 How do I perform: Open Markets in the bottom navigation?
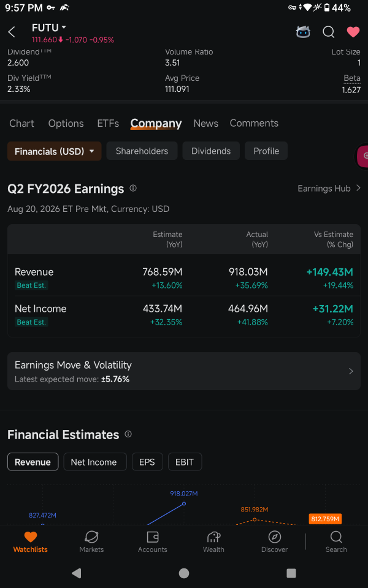(91, 542)
